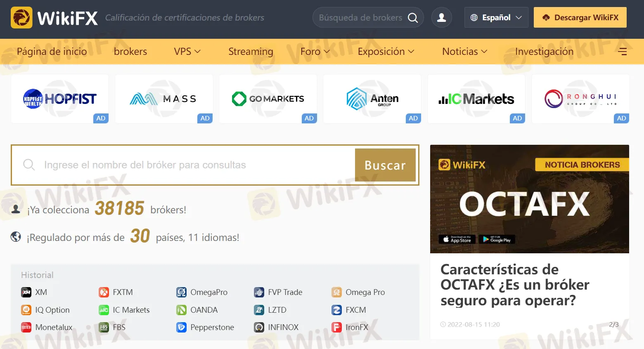Click the XM broker icon in Historial
Image resolution: width=644 pixels, height=349 pixels.
coord(26,292)
